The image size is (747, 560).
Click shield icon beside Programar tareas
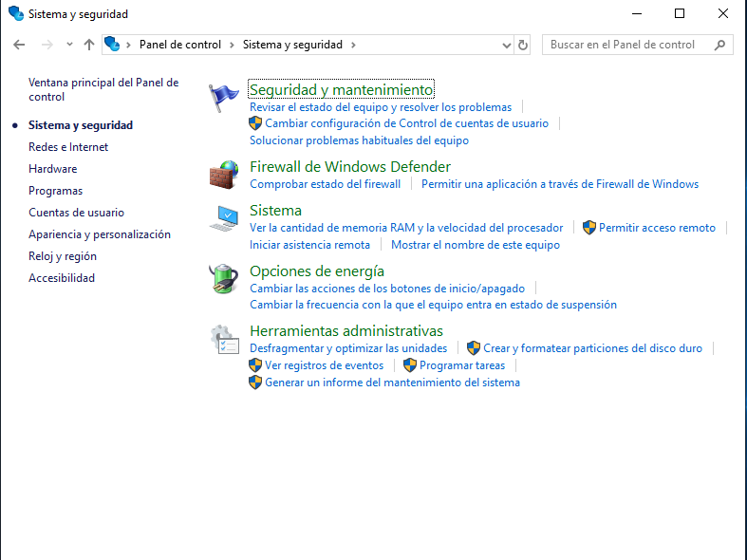click(410, 365)
